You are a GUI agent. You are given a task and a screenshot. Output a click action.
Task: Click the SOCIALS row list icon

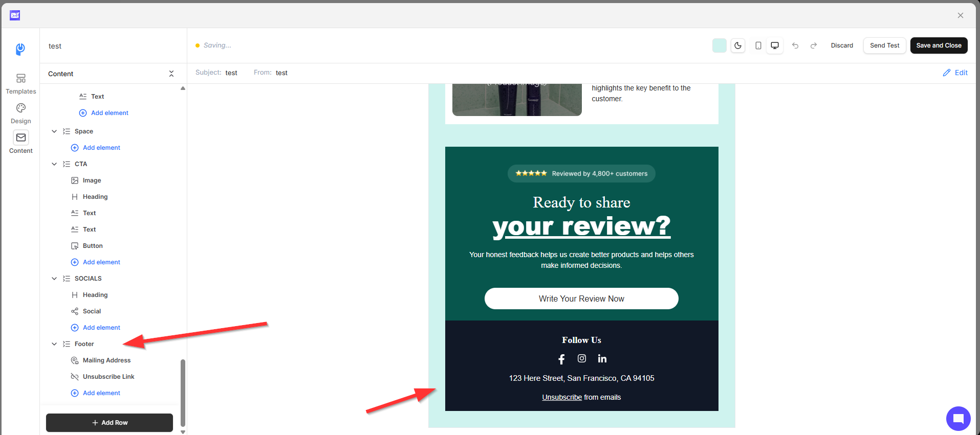(x=67, y=279)
